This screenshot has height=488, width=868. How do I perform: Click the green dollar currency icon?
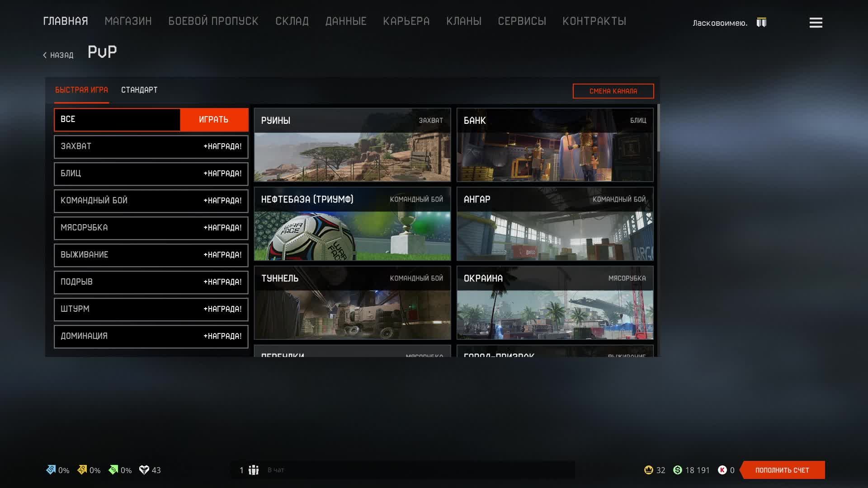(677, 470)
